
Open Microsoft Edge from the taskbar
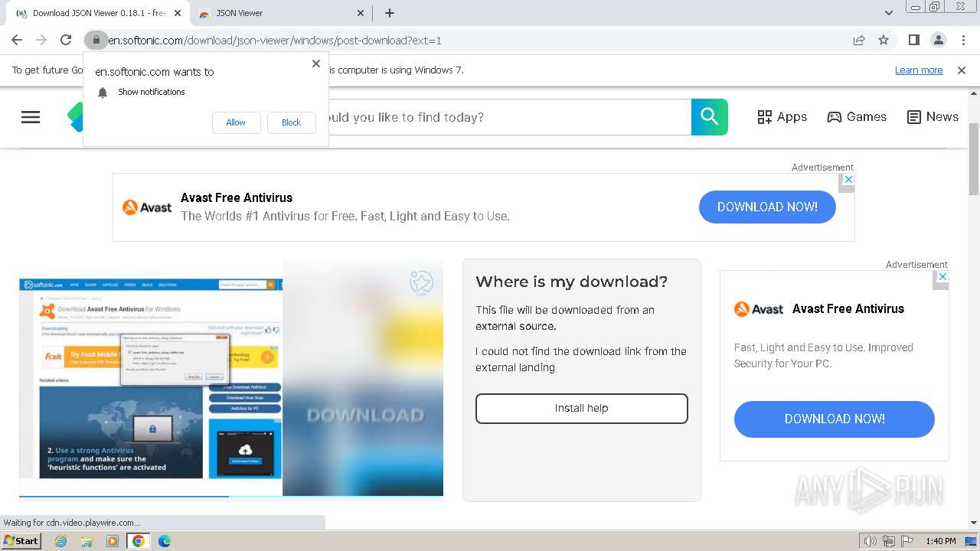pos(165,541)
